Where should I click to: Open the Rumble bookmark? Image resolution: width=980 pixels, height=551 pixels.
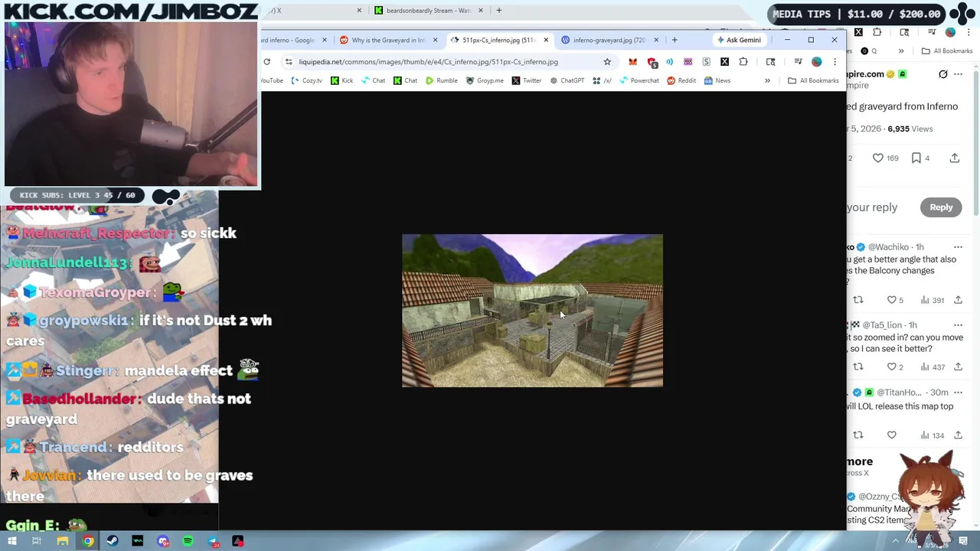pyautogui.click(x=441, y=80)
